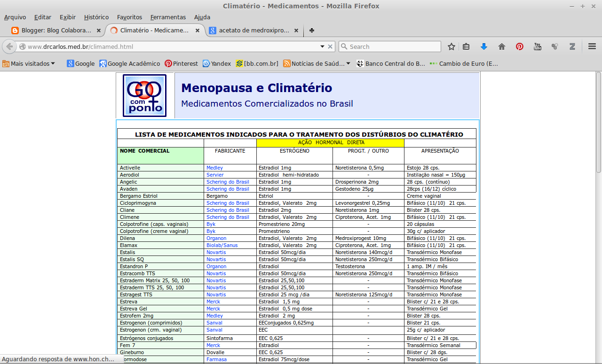Screen dimensions: 602x364
Task: Close the Climatério - Medicamentos tab
Action: tap(198, 31)
